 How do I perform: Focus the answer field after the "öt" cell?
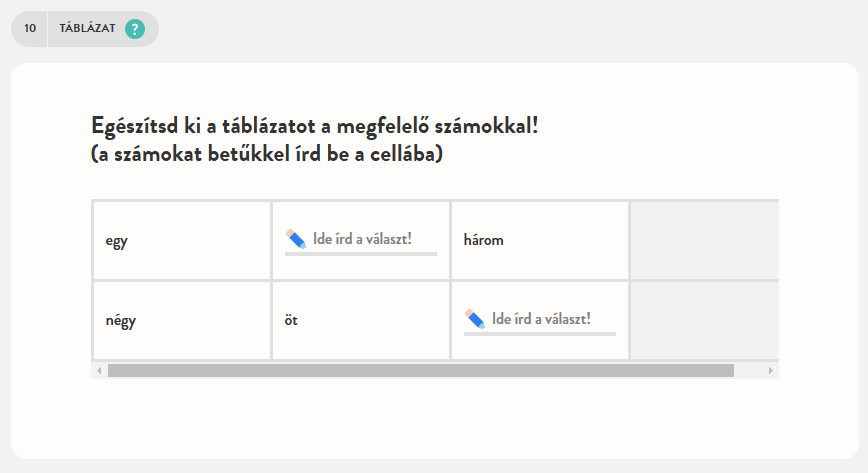[551, 320]
